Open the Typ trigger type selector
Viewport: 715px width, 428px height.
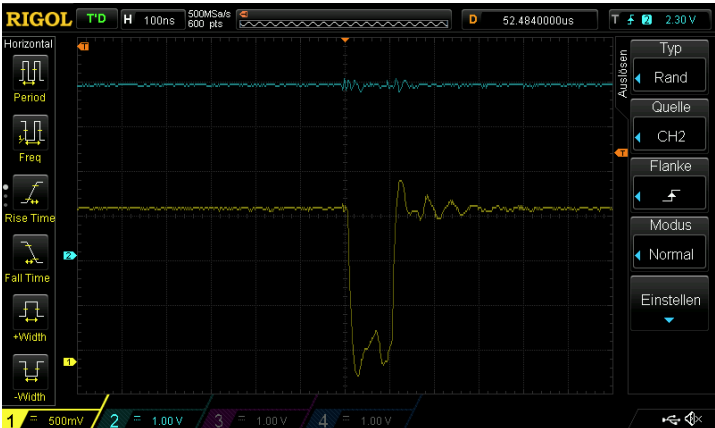click(x=670, y=67)
